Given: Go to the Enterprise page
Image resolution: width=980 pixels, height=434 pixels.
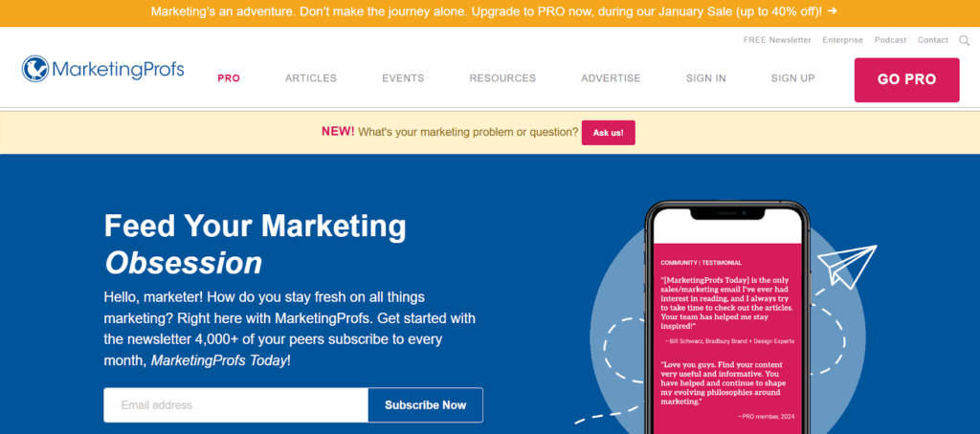Looking at the screenshot, I should coord(842,40).
